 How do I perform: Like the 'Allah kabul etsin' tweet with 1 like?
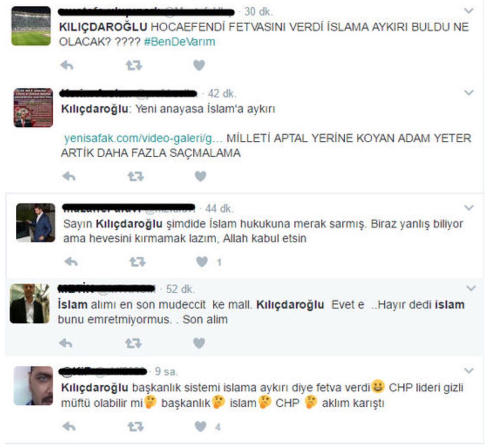[x=202, y=262]
